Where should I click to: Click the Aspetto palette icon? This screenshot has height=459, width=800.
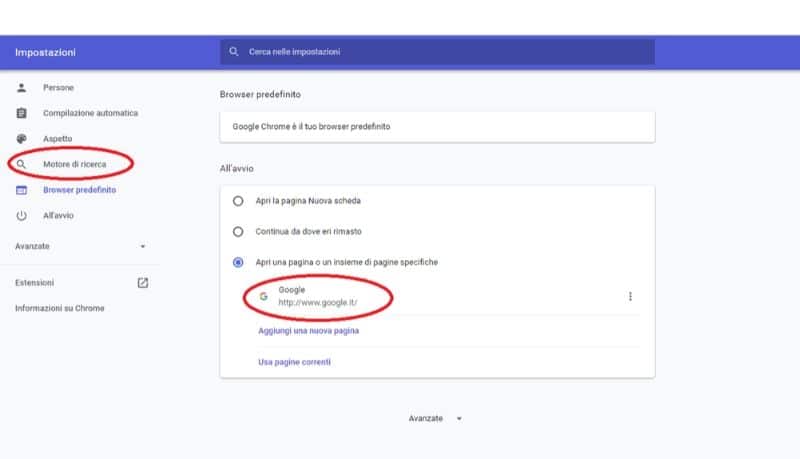coord(21,139)
